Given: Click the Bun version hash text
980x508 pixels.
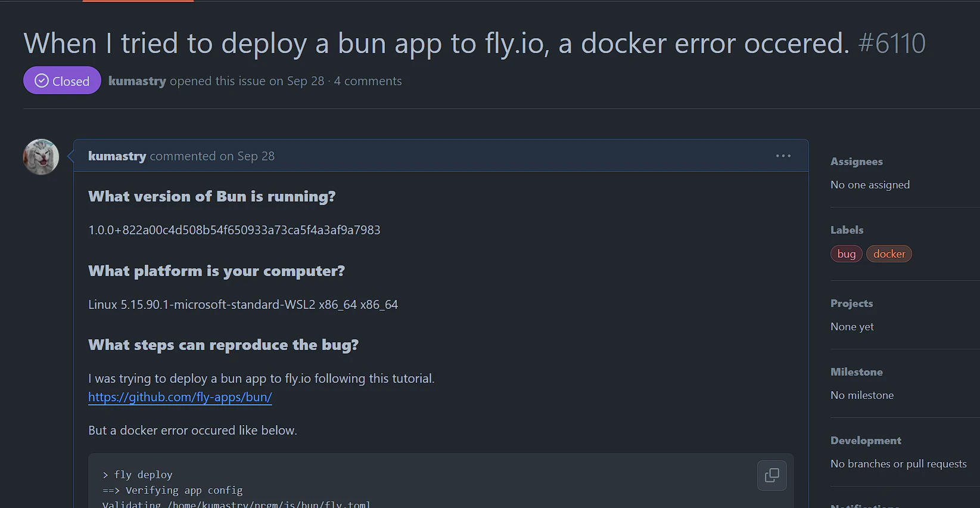Looking at the screenshot, I should tap(234, 230).
